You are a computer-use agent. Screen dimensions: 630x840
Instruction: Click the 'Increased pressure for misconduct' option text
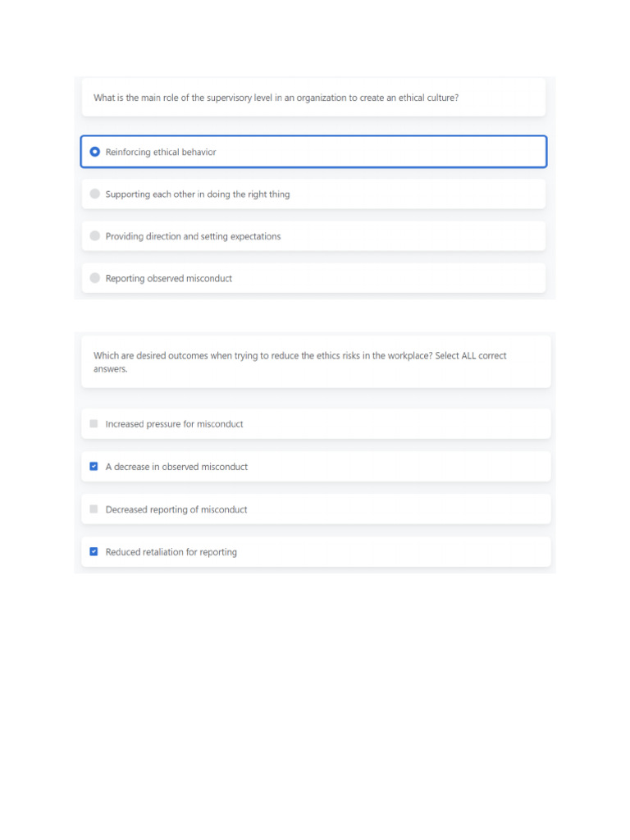pyautogui.click(x=174, y=425)
